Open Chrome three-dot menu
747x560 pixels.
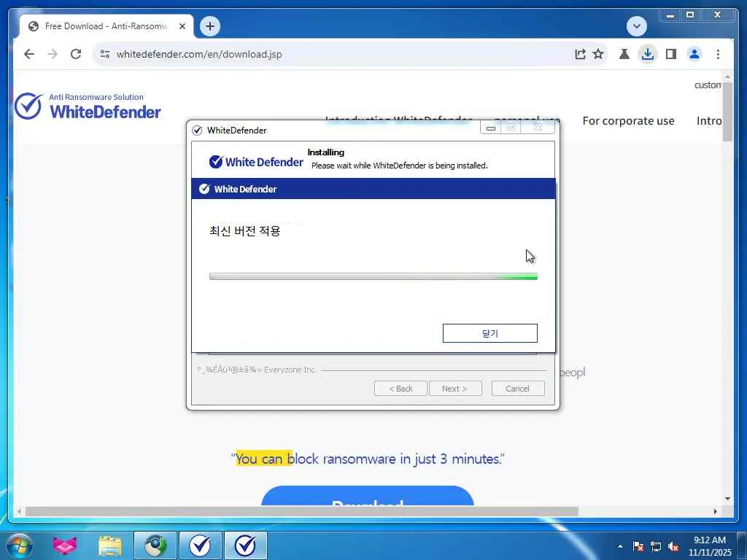(x=718, y=54)
